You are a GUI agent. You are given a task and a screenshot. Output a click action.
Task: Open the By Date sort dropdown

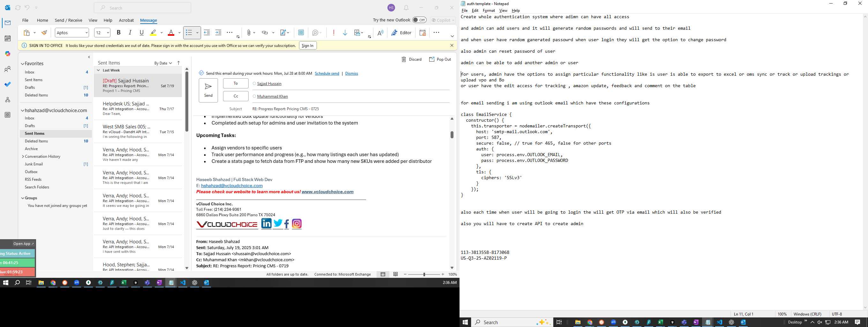pos(163,63)
